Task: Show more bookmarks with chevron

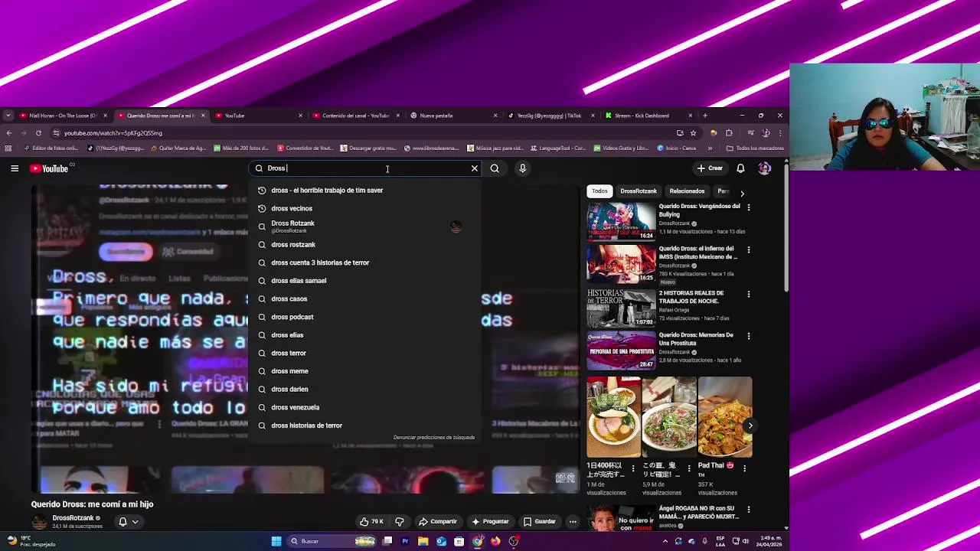Action: [x=710, y=148]
